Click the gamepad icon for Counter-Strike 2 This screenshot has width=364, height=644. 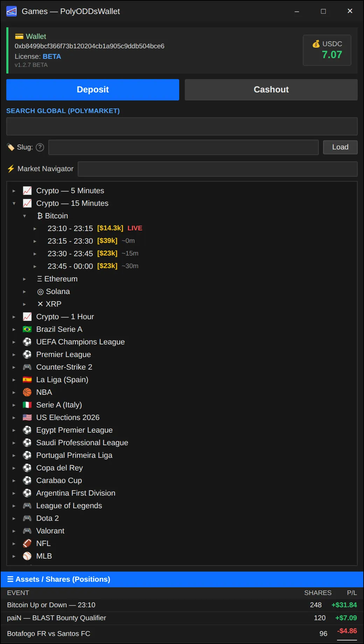coord(27,367)
